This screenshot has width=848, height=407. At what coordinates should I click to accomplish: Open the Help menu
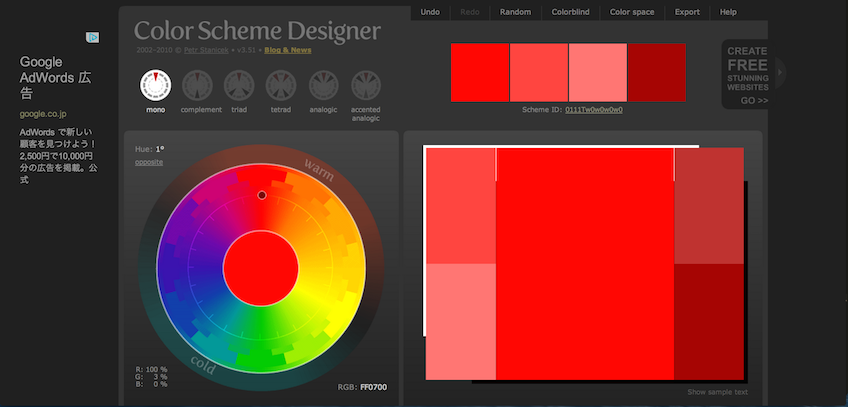(728, 12)
